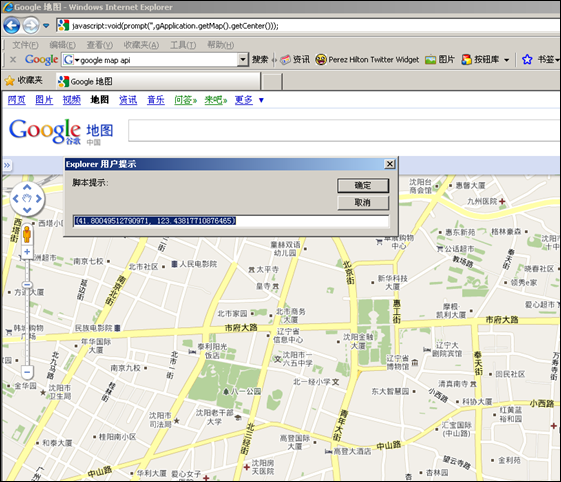Open the recent pages dropdown arrow
This screenshot has height=482, width=561.
(x=46, y=26)
